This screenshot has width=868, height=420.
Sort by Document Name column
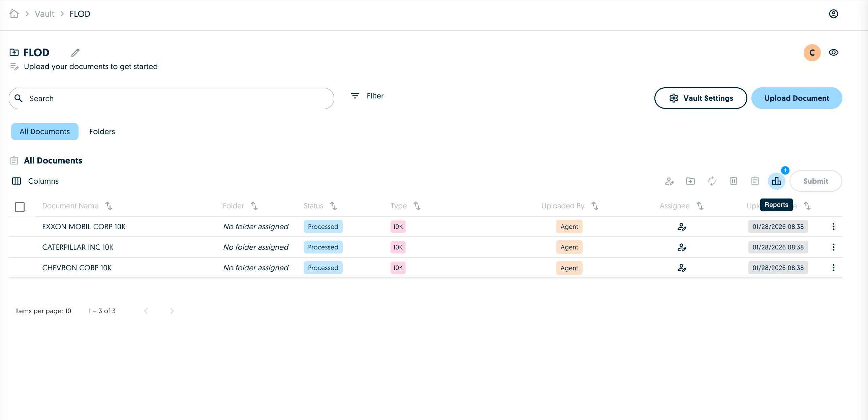click(108, 206)
